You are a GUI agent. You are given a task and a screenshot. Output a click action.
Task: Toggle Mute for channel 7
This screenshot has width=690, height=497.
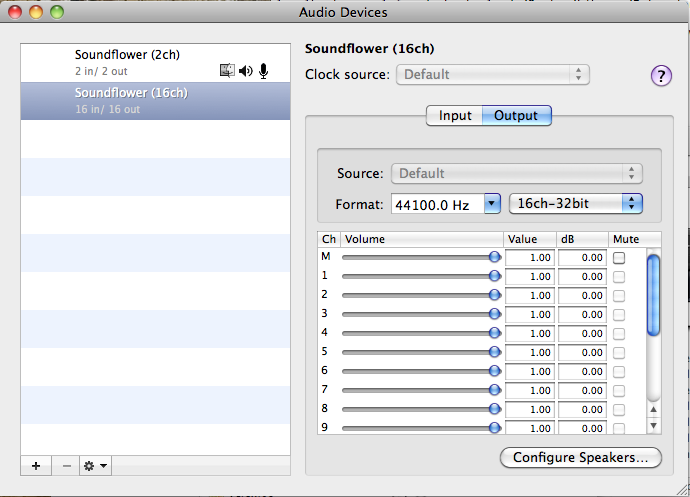tap(619, 390)
